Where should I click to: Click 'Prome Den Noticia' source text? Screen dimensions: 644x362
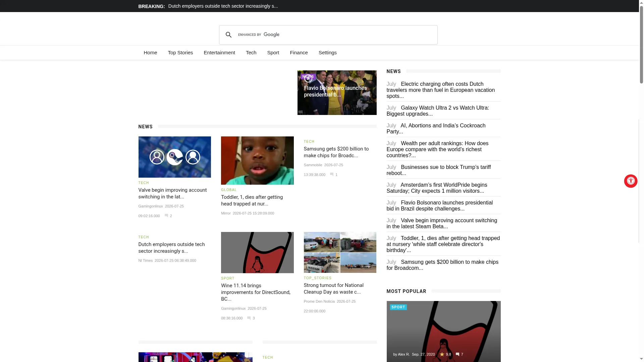[319, 301]
